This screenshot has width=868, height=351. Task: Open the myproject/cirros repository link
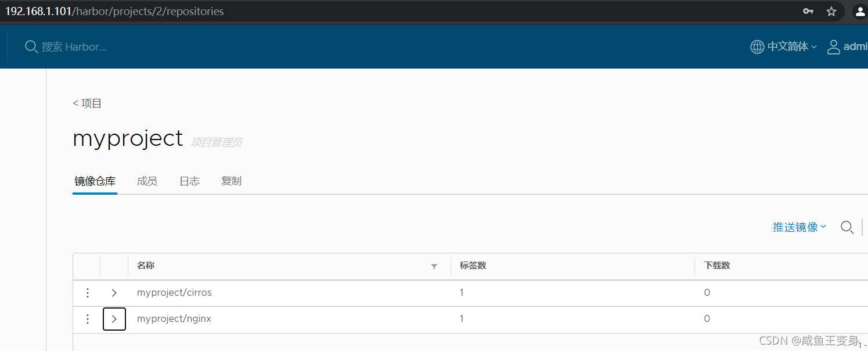174,293
